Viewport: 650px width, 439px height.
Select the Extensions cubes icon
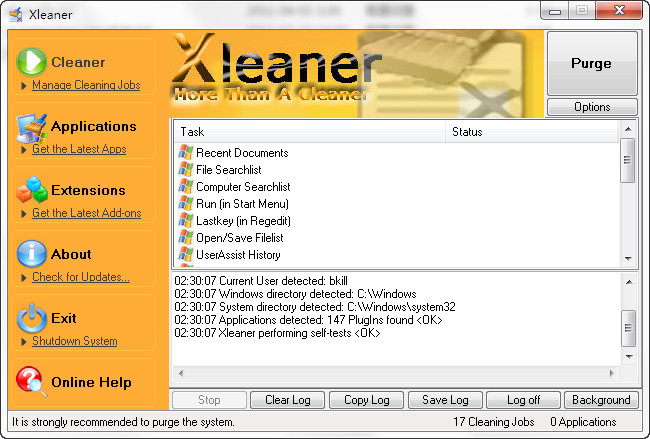(32, 190)
